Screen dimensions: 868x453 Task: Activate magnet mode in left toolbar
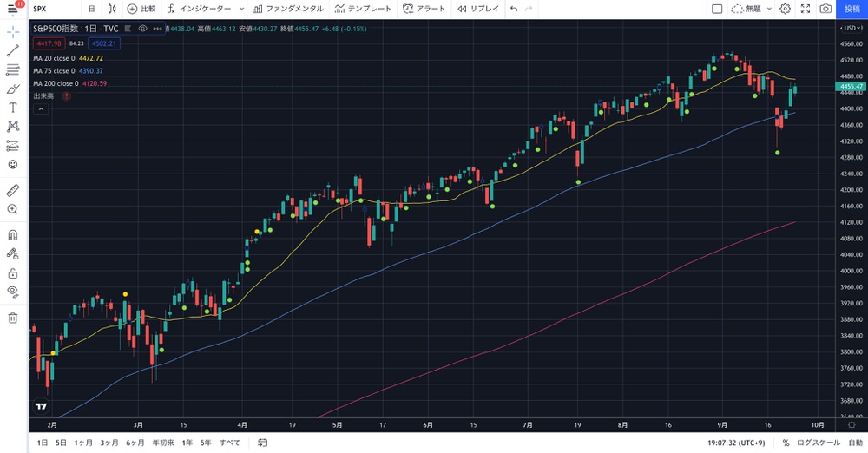tap(13, 234)
